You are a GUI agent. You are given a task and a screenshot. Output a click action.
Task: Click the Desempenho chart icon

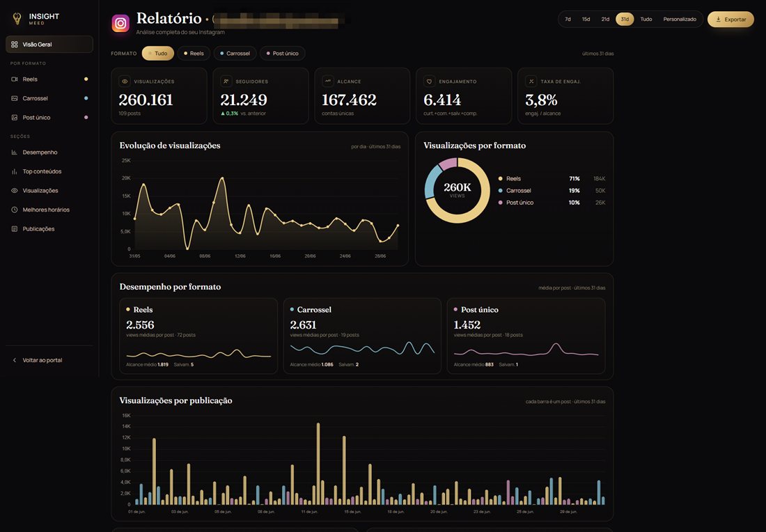pyautogui.click(x=15, y=152)
